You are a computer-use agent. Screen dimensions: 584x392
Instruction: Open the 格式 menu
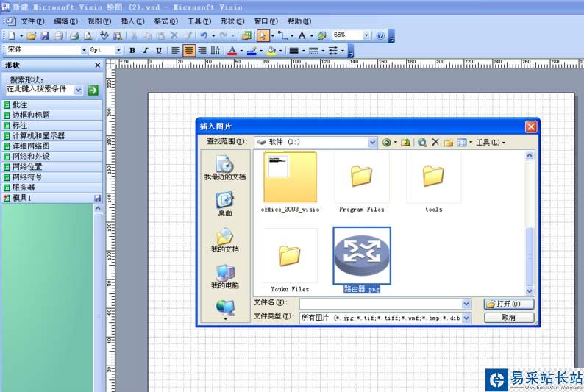(165, 21)
